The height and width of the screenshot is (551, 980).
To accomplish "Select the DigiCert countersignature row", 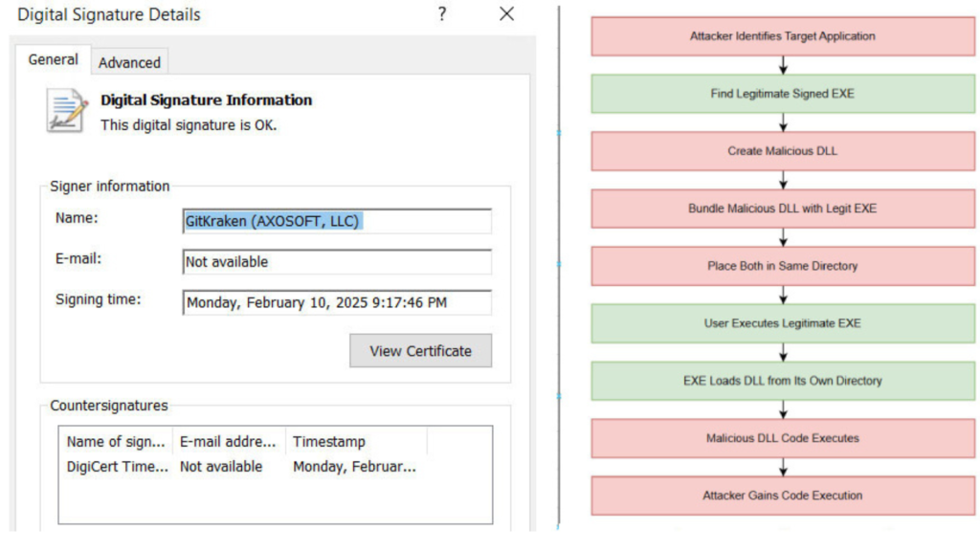I will pyautogui.click(x=239, y=467).
